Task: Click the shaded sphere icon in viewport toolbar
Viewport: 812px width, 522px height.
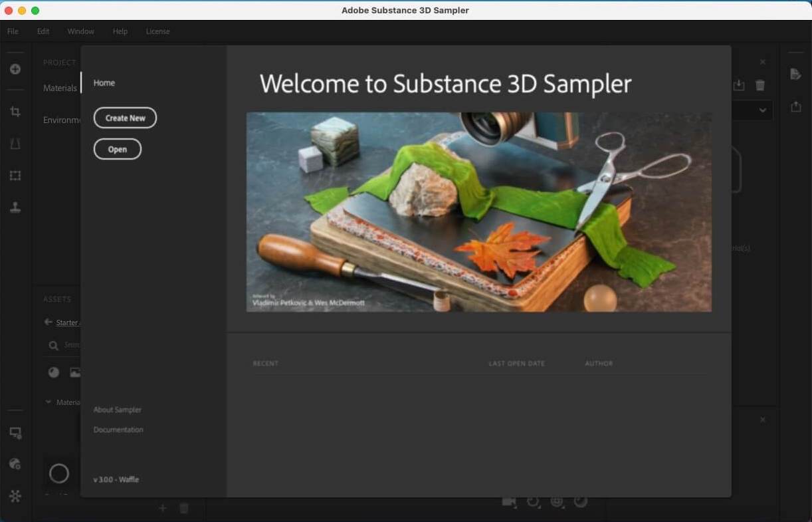Action: [581, 501]
